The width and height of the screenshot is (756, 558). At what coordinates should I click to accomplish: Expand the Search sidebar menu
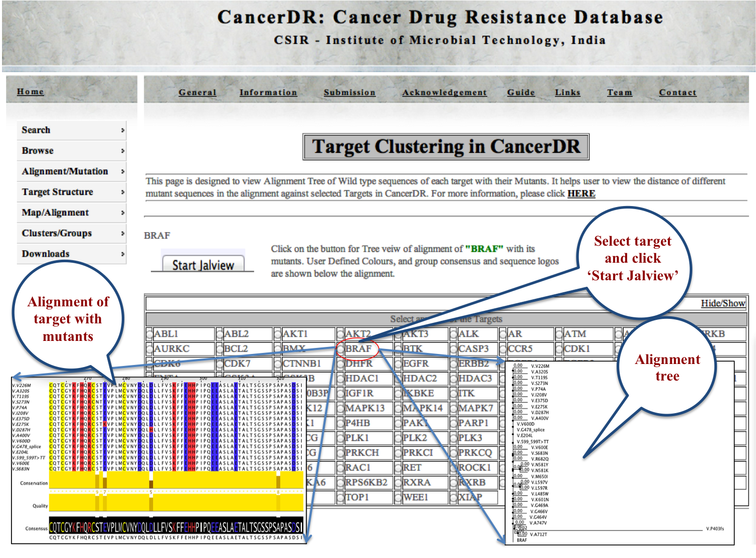(71, 130)
